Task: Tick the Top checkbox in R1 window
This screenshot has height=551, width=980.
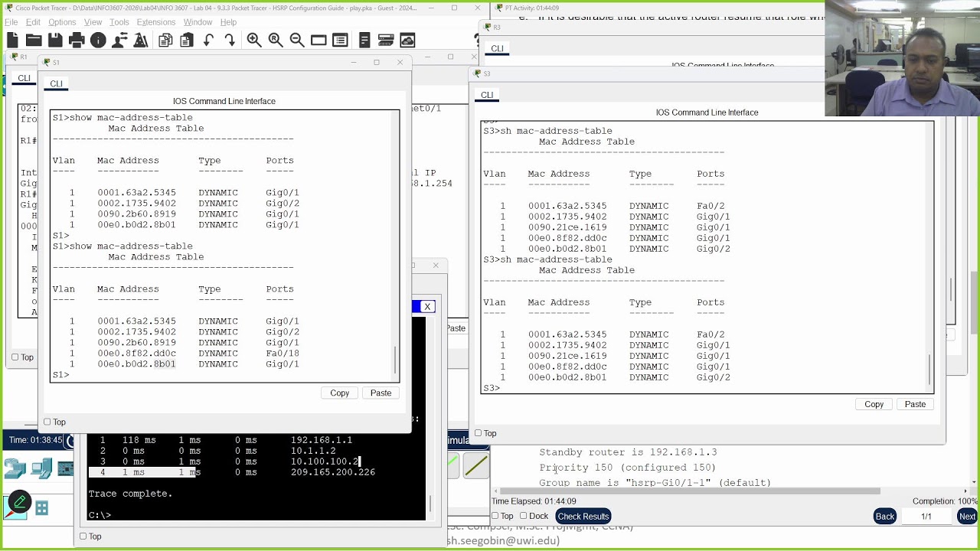Action: click(15, 357)
